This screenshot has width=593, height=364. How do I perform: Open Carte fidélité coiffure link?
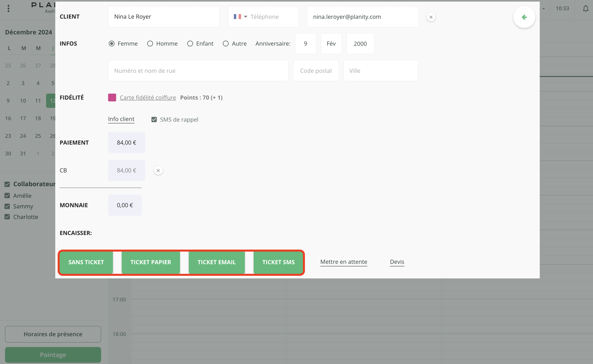148,98
